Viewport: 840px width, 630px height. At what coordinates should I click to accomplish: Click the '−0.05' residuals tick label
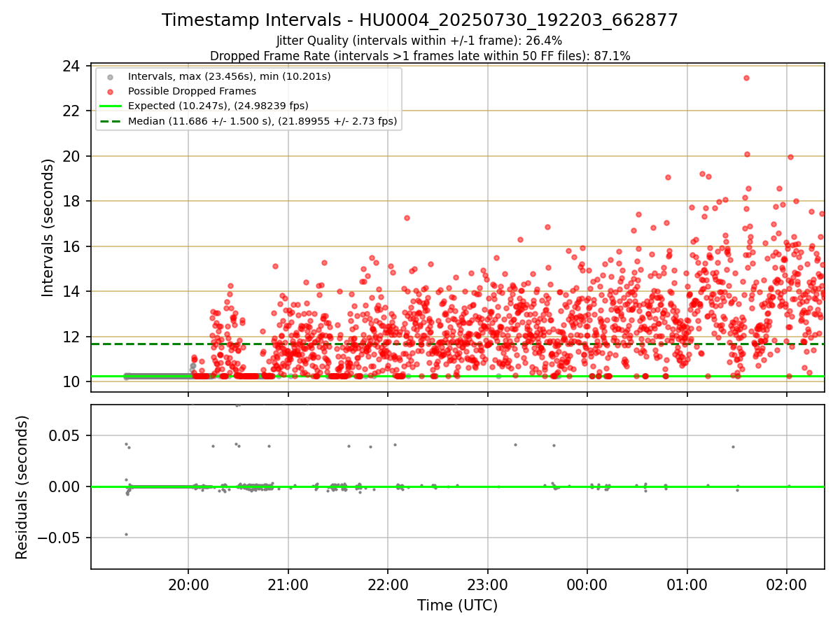[x=59, y=538]
